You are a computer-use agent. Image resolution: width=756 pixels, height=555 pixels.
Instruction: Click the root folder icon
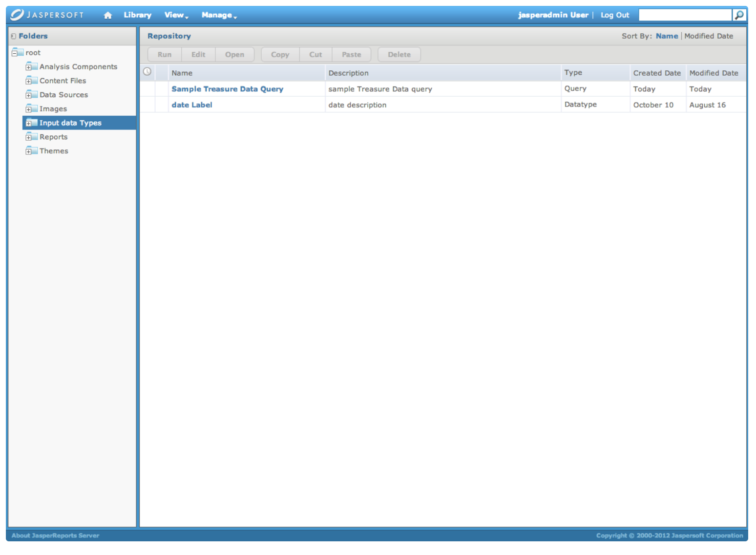[18, 53]
